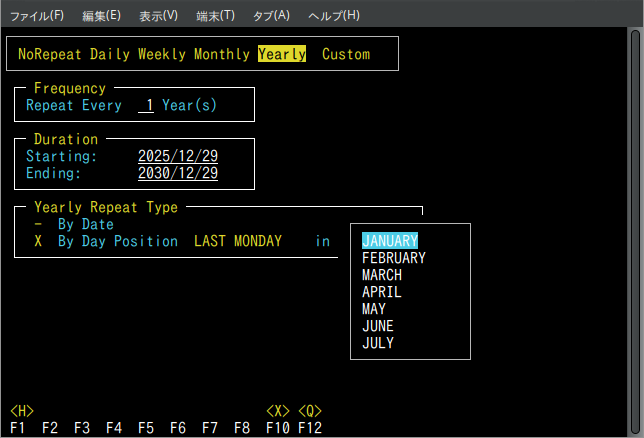The height and width of the screenshot is (438, 644).
Task: Select the NoRepeat option
Action: click(x=50, y=54)
